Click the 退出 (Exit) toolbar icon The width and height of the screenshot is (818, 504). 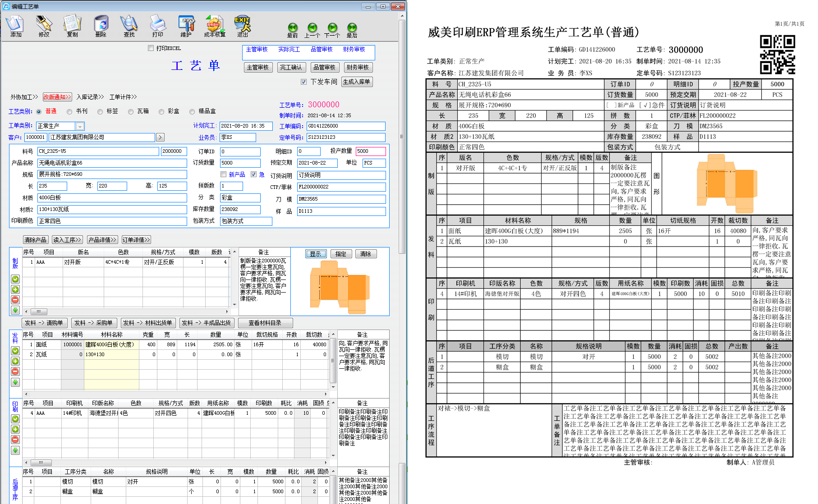(243, 26)
